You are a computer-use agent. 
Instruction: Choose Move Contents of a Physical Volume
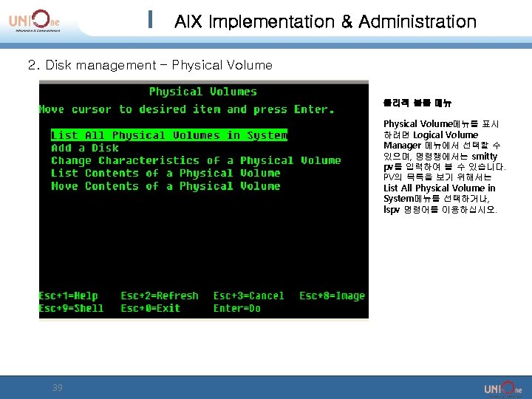[166, 186]
